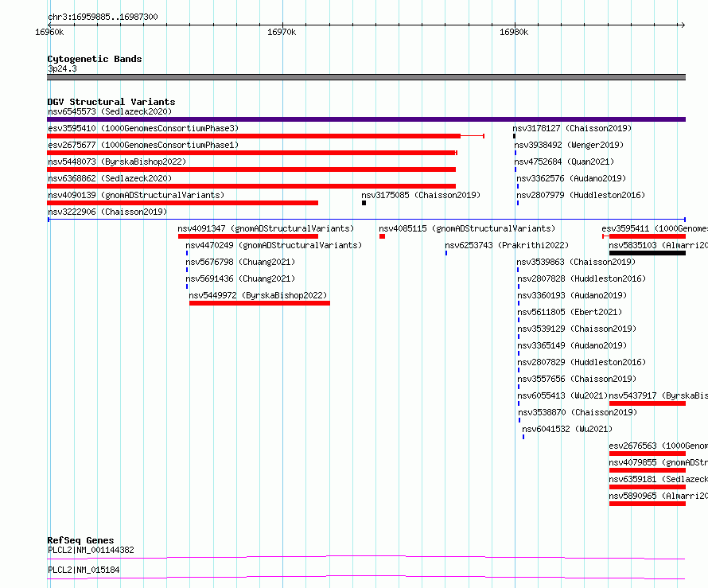Click the esv2675677 (1000GenomesConsortiumPhase1) label
Viewport: 708px width, 588px height.
coord(143,145)
